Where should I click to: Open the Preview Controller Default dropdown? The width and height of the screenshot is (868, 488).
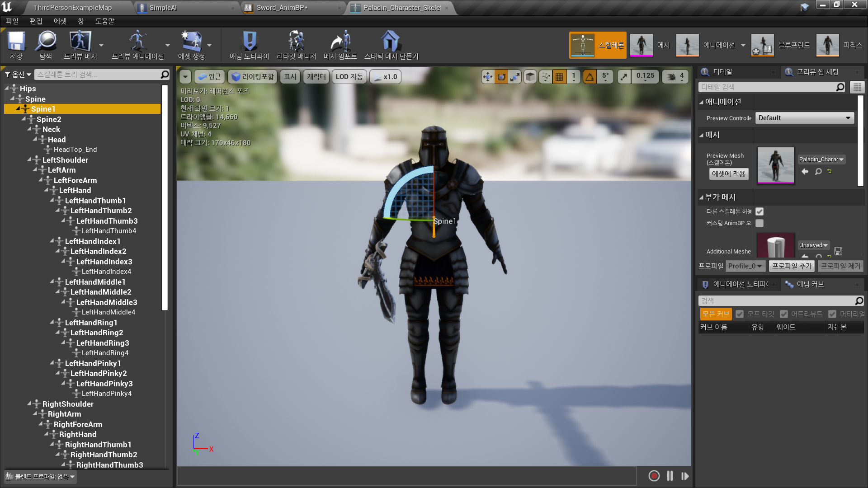tap(804, 118)
